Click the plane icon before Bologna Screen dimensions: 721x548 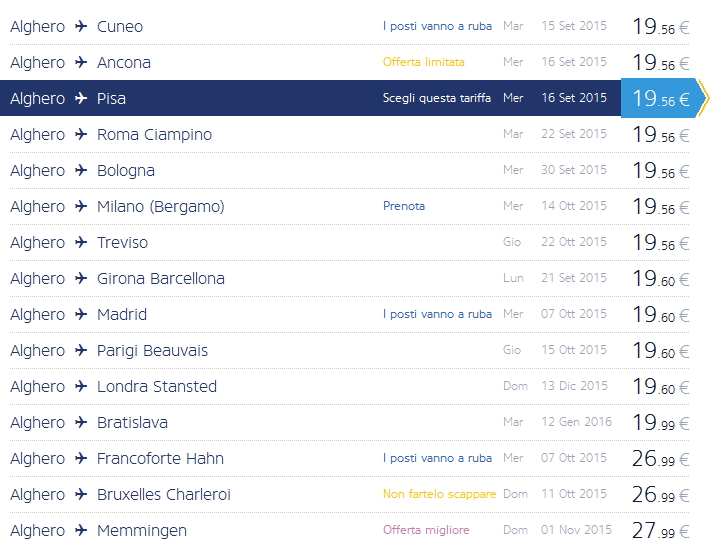(x=81, y=171)
